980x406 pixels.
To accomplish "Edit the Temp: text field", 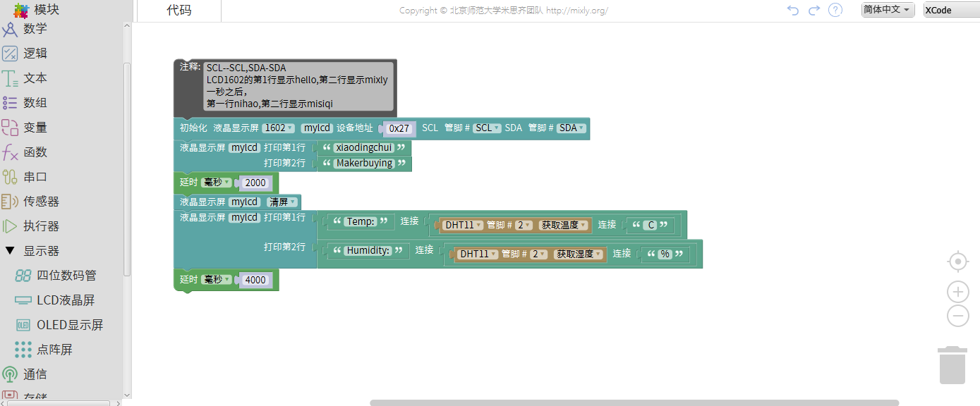I will pyautogui.click(x=361, y=222).
